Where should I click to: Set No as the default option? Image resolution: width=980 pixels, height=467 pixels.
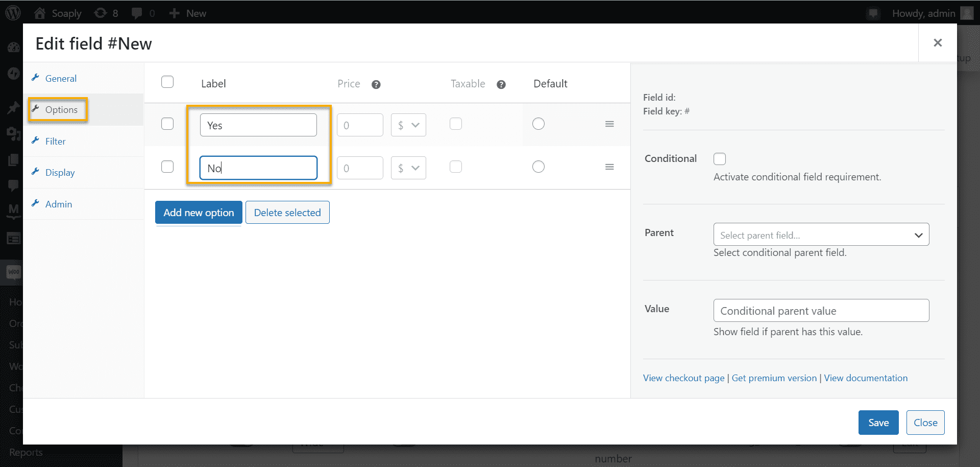[538, 167]
